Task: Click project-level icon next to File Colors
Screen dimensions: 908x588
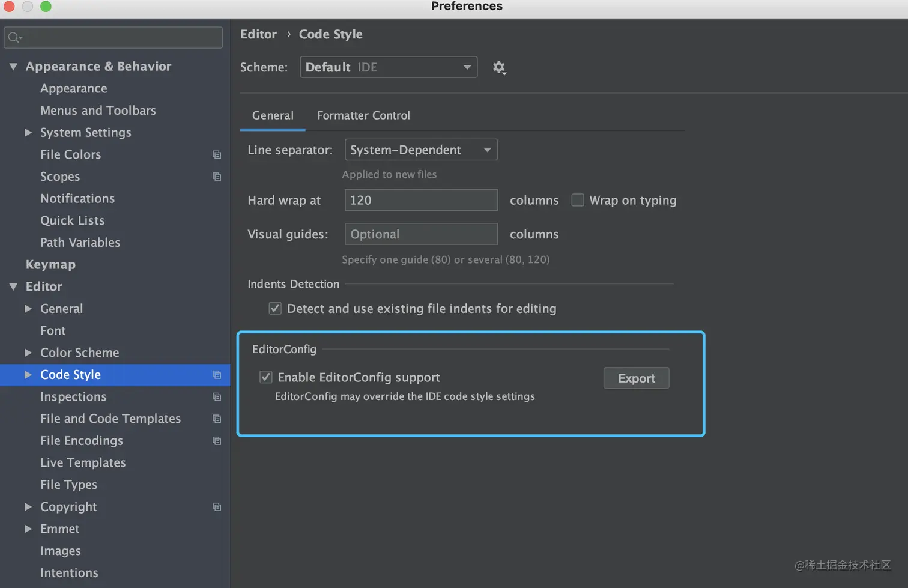Action: (x=217, y=155)
